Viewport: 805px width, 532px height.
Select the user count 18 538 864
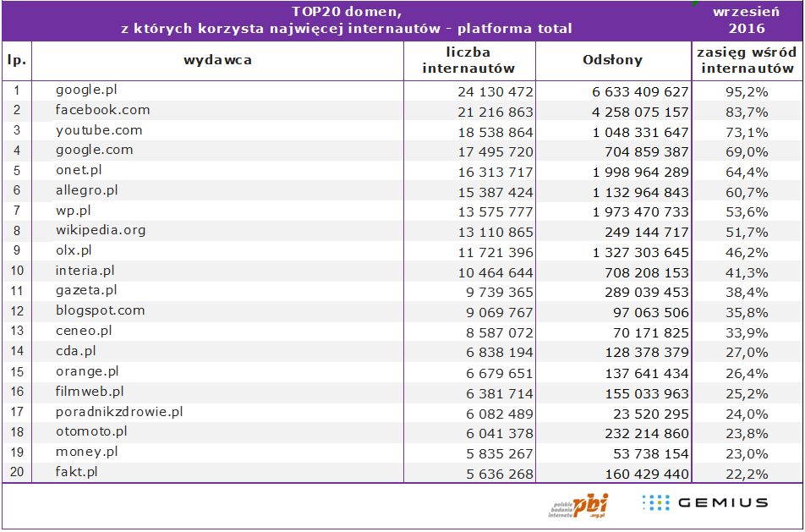click(496, 132)
